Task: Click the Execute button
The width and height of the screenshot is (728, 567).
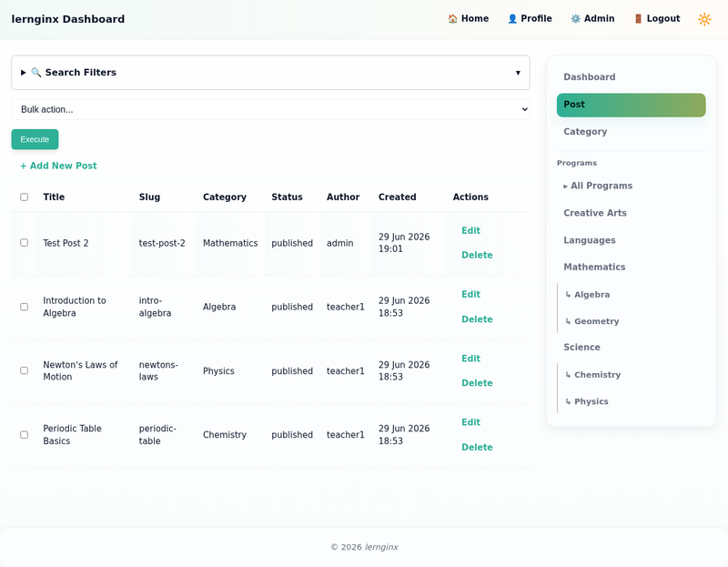Action: point(35,139)
